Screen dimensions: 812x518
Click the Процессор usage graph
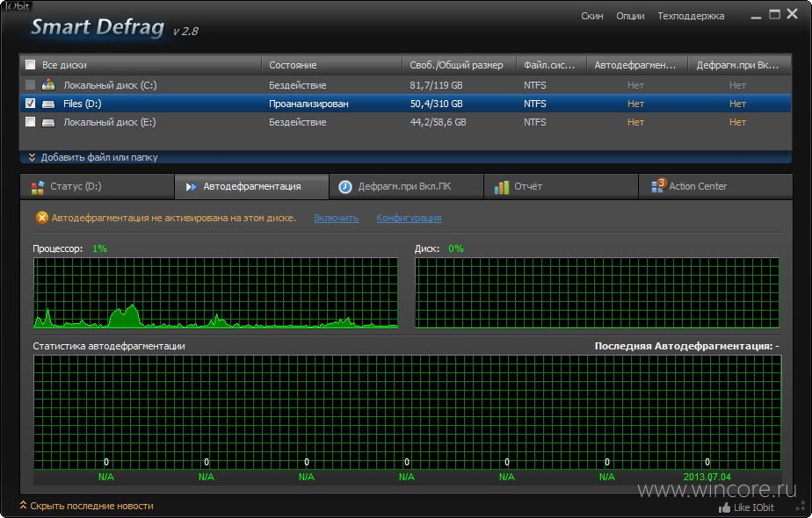[216, 293]
